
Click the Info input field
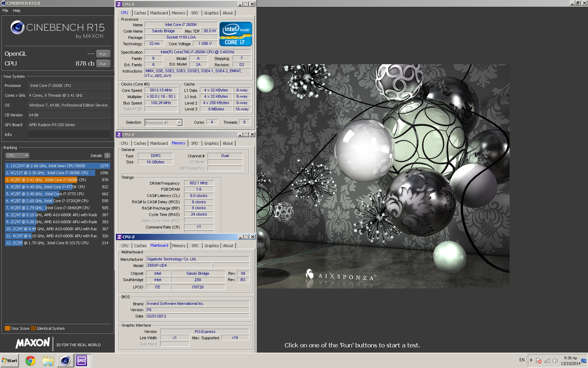pos(69,135)
